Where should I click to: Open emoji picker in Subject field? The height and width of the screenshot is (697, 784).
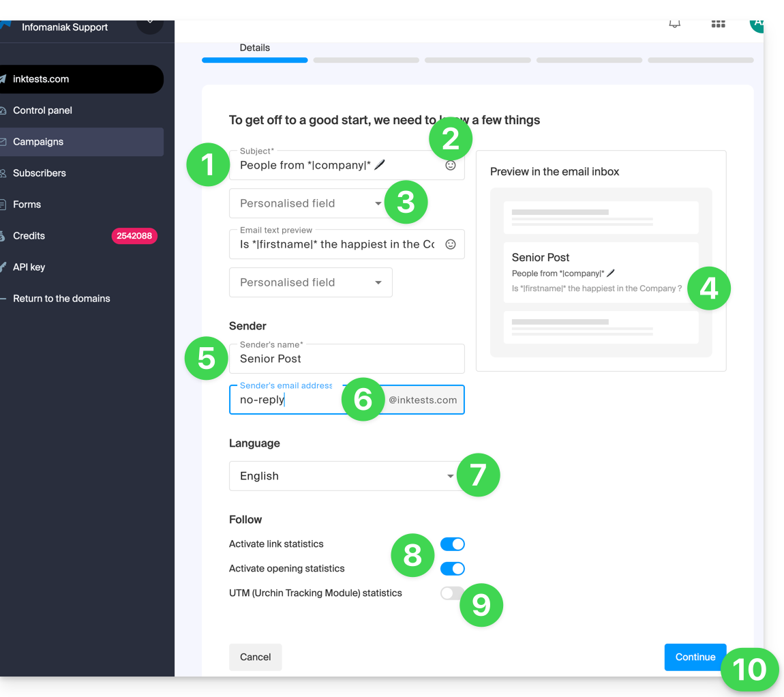[450, 165]
